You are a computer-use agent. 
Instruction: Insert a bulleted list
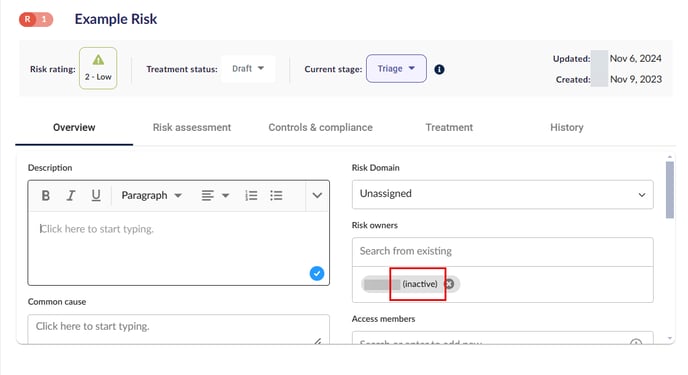[x=276, y=196]
